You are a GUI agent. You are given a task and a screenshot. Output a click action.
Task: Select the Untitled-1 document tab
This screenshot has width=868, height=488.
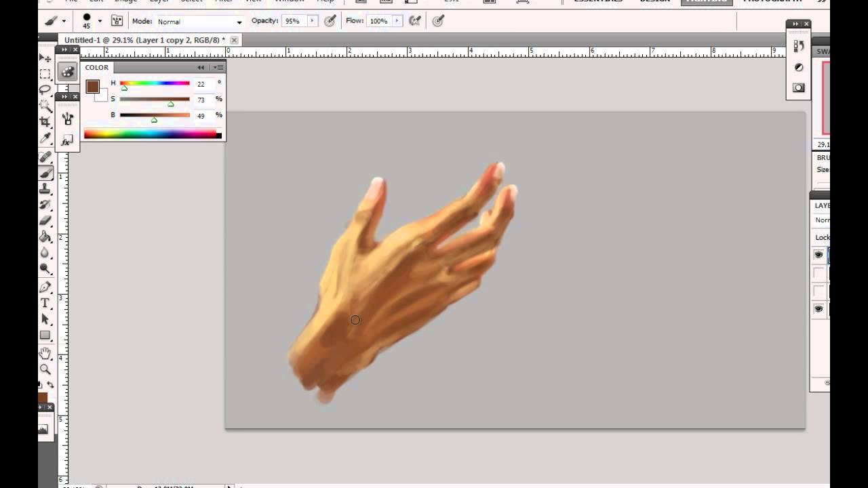pyautogui.click(x=145, y=40)
